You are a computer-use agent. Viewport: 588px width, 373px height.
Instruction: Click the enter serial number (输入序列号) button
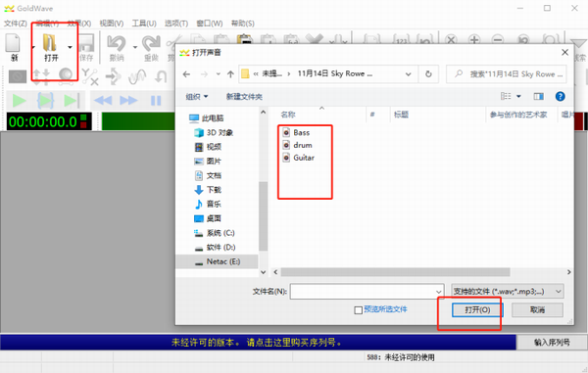point(552,343)
